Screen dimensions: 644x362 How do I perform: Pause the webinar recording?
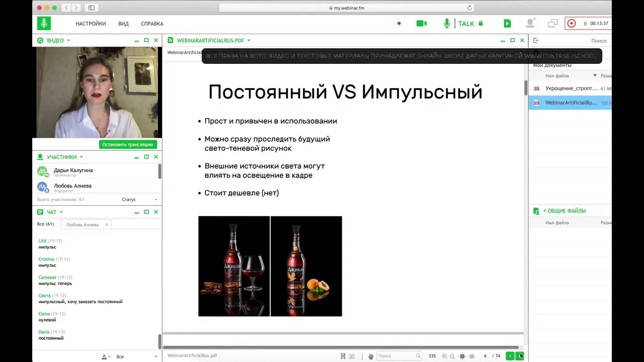pyautogui.click(x=585, y=24)
